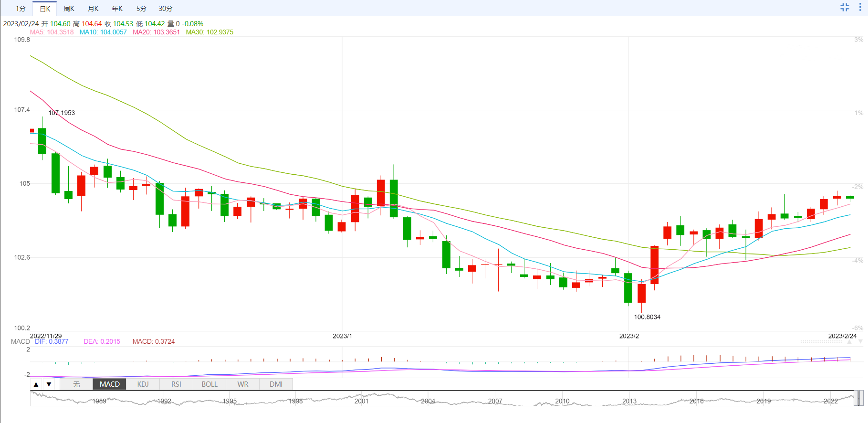Select the 日K daily candlestick tab

point(45,9)
